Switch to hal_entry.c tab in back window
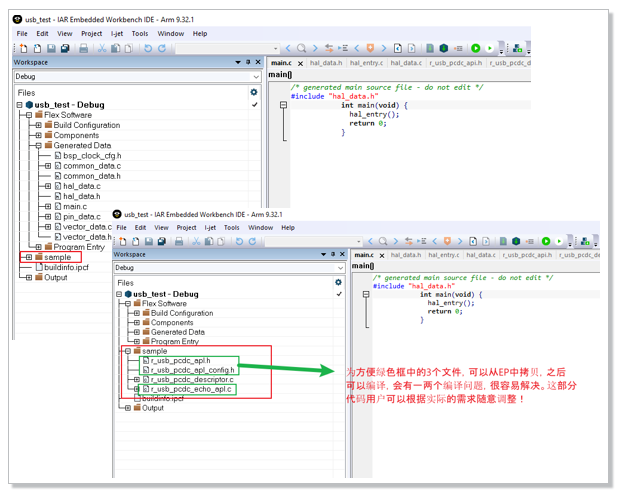 pos(366,63)
